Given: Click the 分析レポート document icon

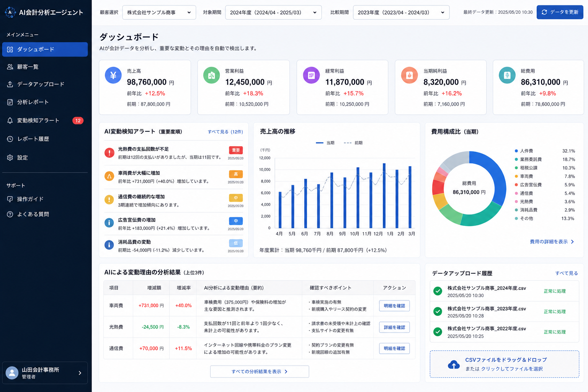Looking at the screenshot, I should tap(10, 102).
